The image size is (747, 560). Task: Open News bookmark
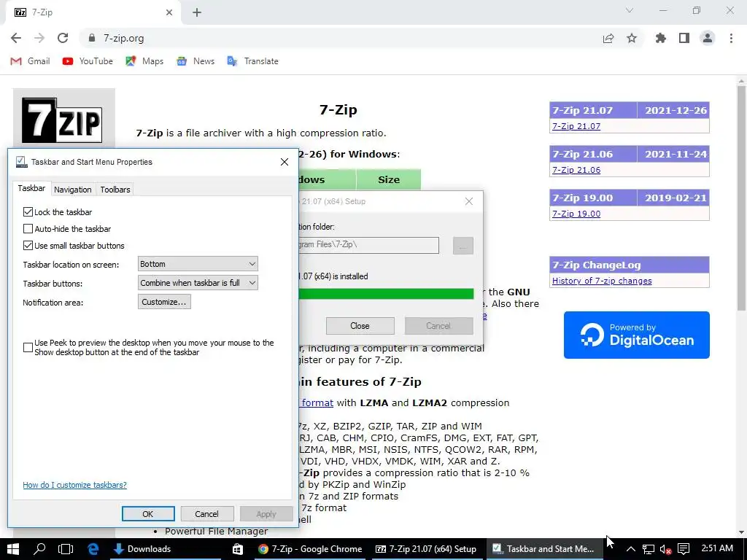coord(196,61)
